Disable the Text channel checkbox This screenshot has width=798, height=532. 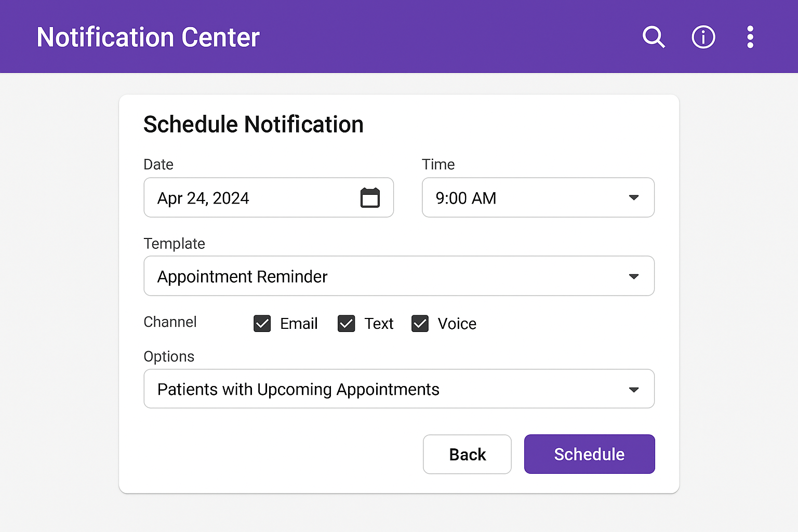(346, 323)
